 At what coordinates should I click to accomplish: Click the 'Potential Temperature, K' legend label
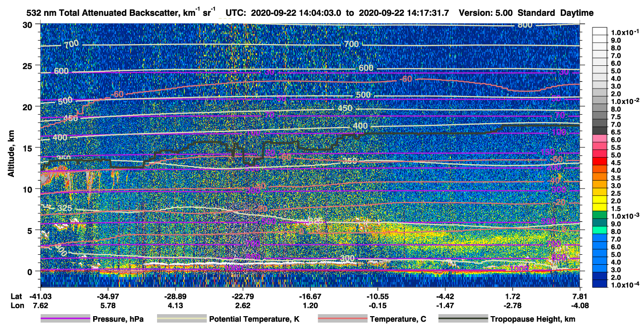click(x=254, y=319)
